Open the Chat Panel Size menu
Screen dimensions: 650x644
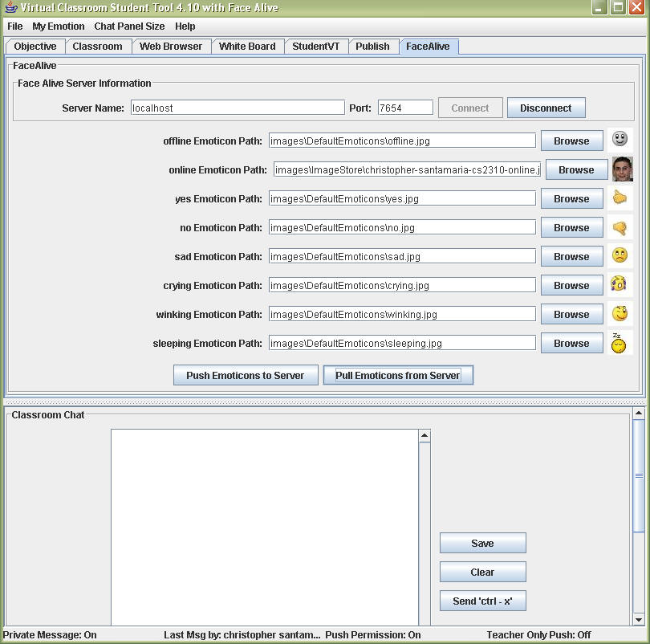[129, 26]
